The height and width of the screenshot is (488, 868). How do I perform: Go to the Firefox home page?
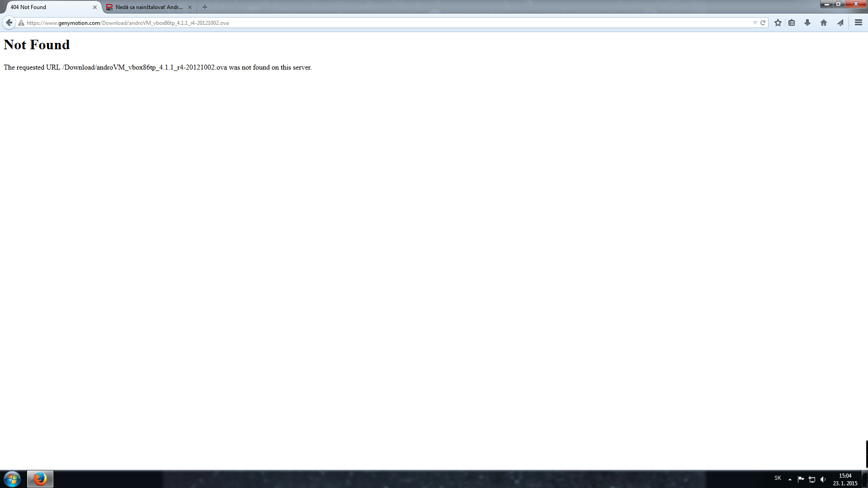(824, 23)
